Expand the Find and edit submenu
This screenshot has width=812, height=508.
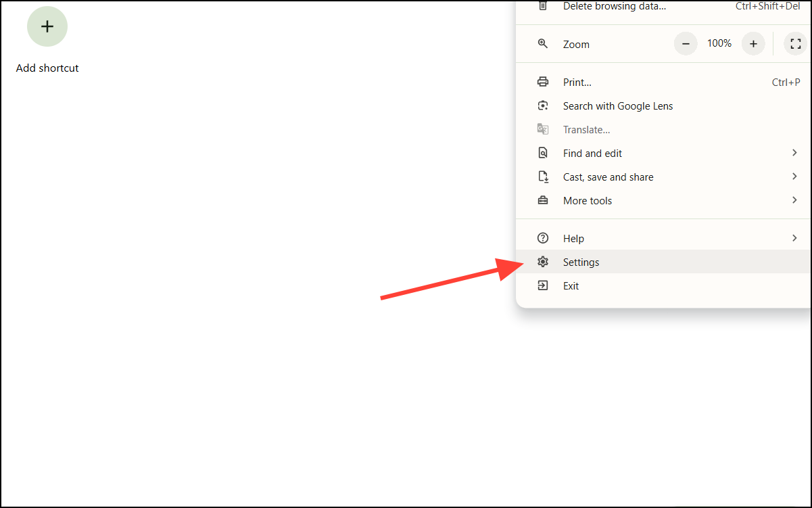pos(794,153)
